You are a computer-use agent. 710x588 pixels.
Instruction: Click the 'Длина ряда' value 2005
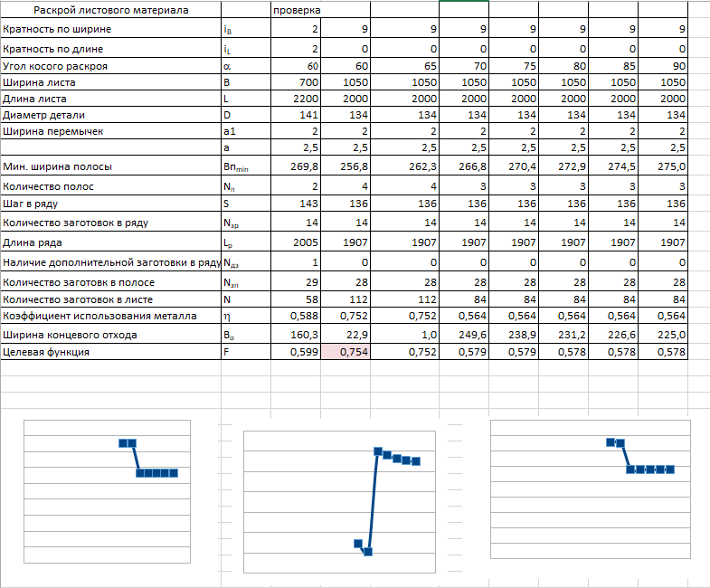tap(296, 242)
